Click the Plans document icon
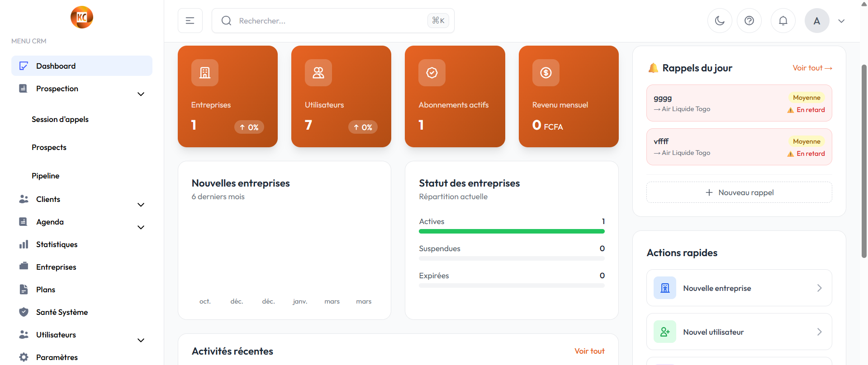This screenshot has height=365, width=868. [24, 290]
